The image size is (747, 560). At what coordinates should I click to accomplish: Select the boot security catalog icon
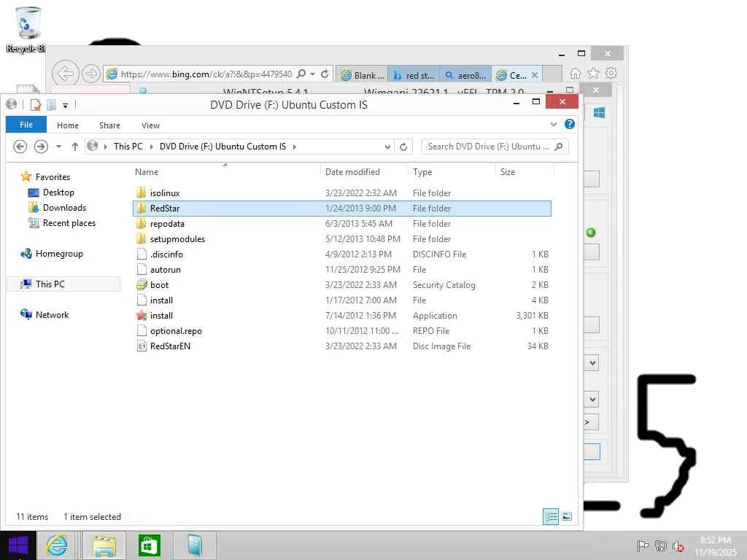click(142, 285)
